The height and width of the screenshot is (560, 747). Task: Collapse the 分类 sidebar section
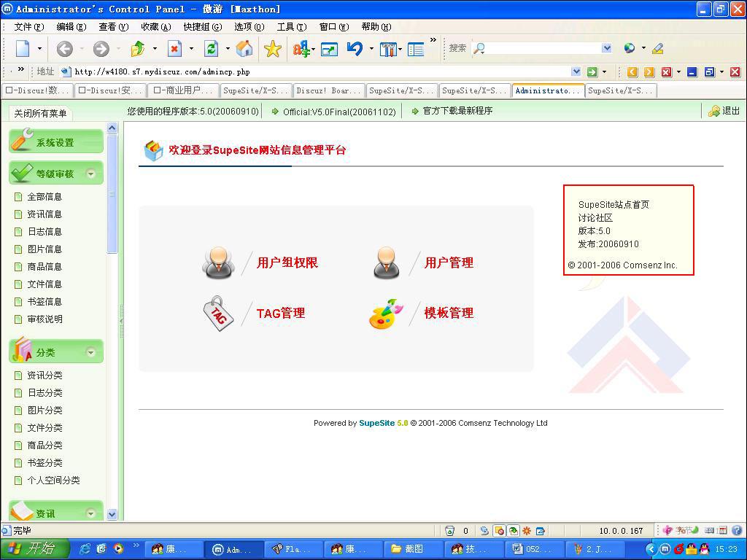point(90,352)
